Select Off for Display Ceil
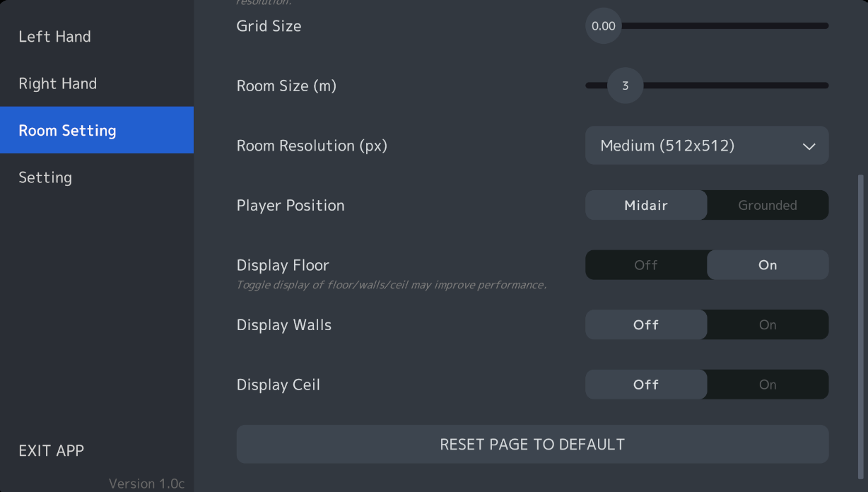Viewport: 868px width, 492px height. tap(646, 385)
